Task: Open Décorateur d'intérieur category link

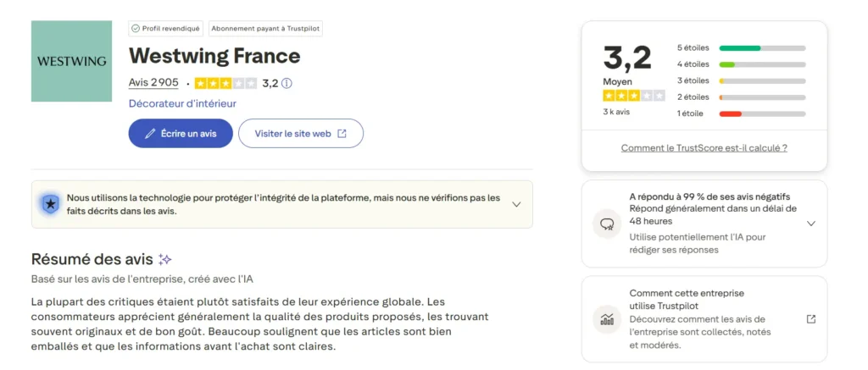Action: click(x=182, y=103)
